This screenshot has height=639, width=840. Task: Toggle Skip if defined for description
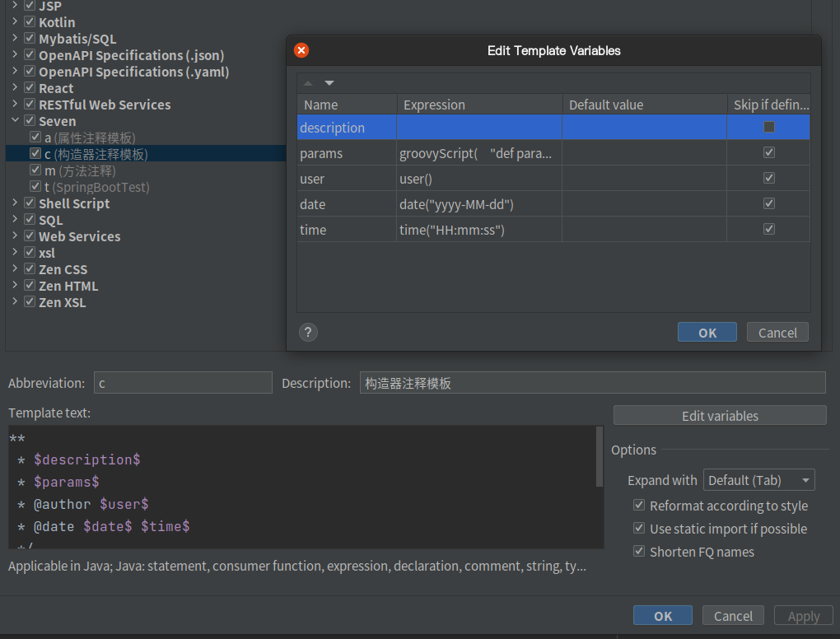pos(769,127)
